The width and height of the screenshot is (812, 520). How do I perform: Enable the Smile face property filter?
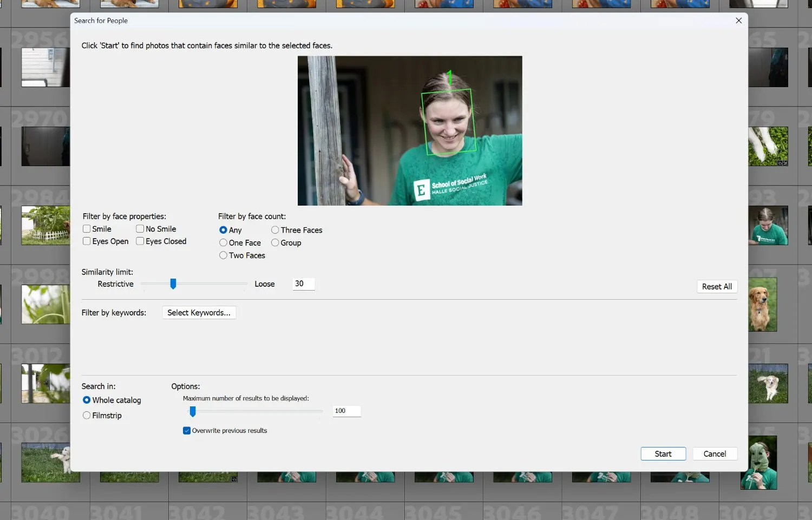pyautogui.click(x=87, y=229)
